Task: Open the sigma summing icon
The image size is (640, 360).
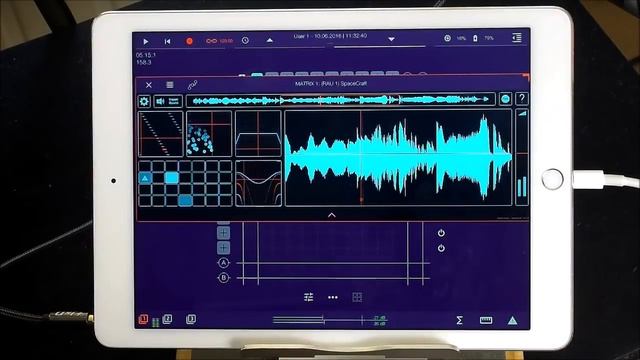Action: pyautogui.click(x=460, y=320)
